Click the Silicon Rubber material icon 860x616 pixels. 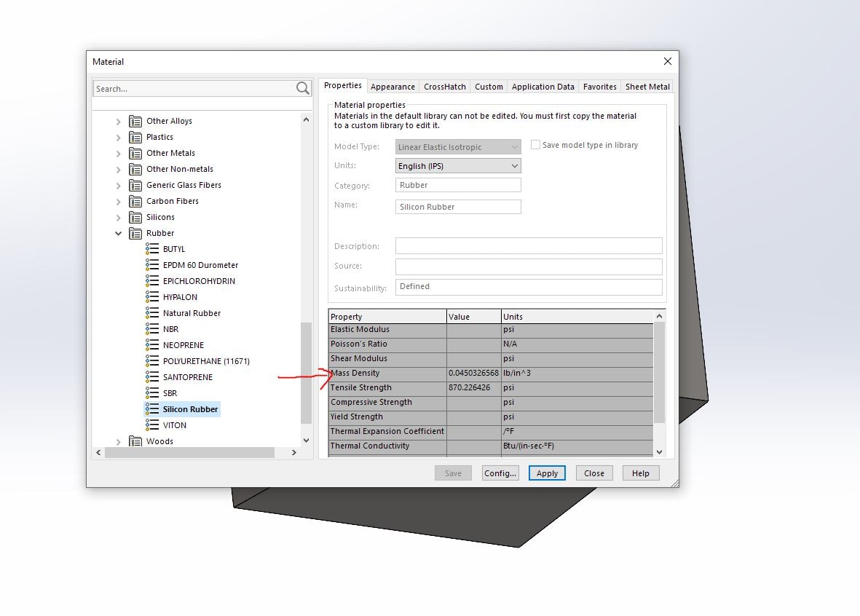click(152, 408)
